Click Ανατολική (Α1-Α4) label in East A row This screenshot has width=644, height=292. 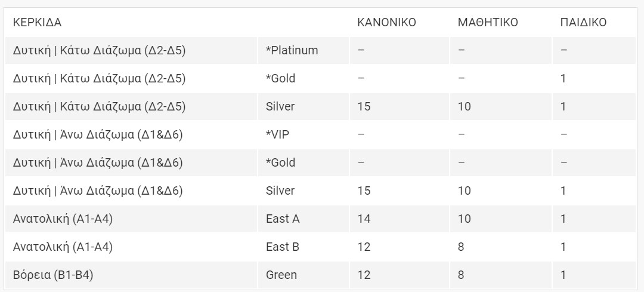(x=63, y=219)
